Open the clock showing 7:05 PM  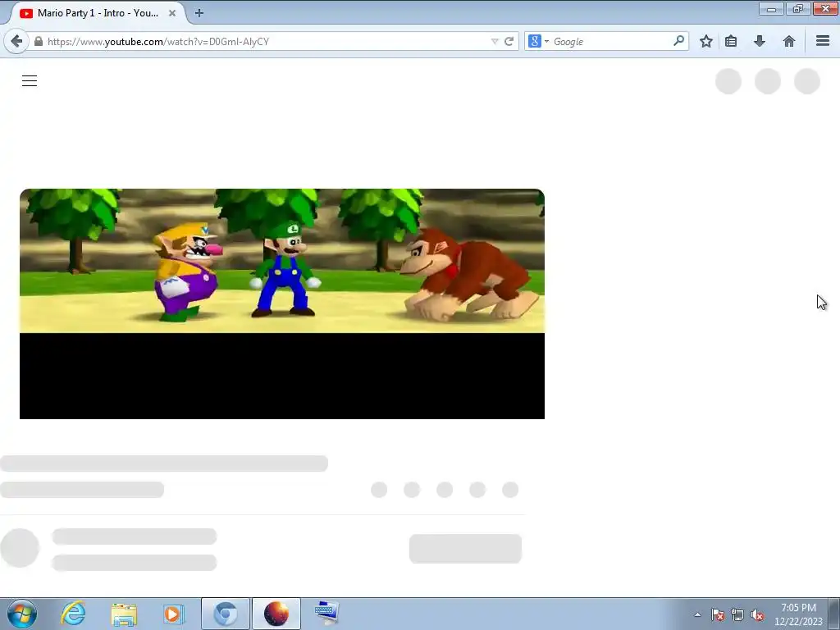798,614
